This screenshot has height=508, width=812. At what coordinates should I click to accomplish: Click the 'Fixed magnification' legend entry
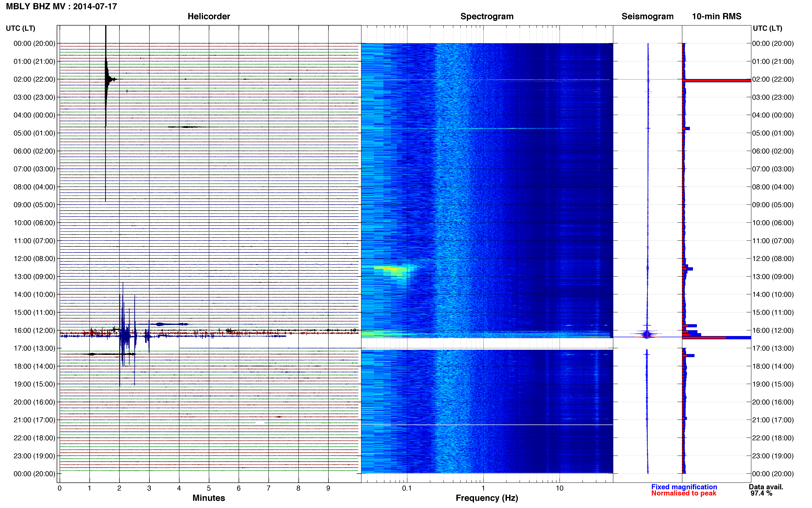(684, 487)
